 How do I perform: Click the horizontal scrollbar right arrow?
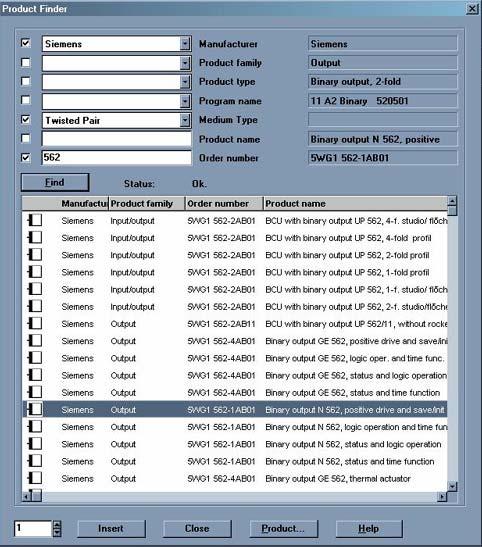[x=442, y=496]
